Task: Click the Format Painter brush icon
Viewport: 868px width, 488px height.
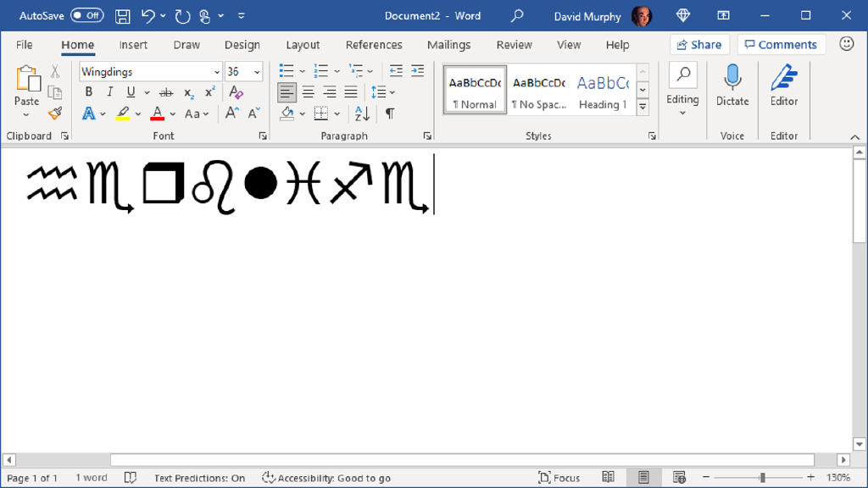Action: (x=55, y=113)
